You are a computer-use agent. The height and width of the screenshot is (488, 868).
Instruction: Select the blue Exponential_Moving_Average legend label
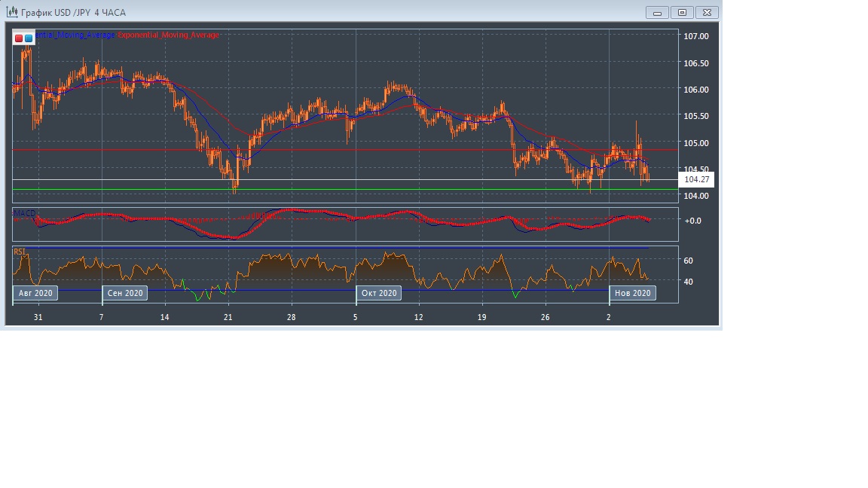tap(75, 35)
